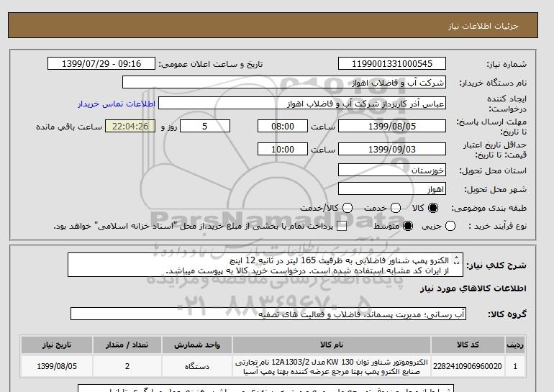Open the اطلاعات تماس خریدار link

click(117, 104)
